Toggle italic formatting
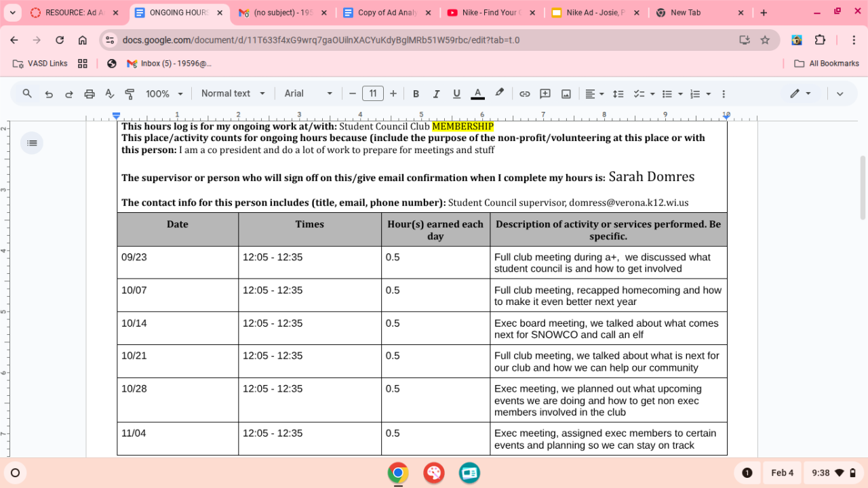The width and height of the screenshot is (868, 488). 436,94
